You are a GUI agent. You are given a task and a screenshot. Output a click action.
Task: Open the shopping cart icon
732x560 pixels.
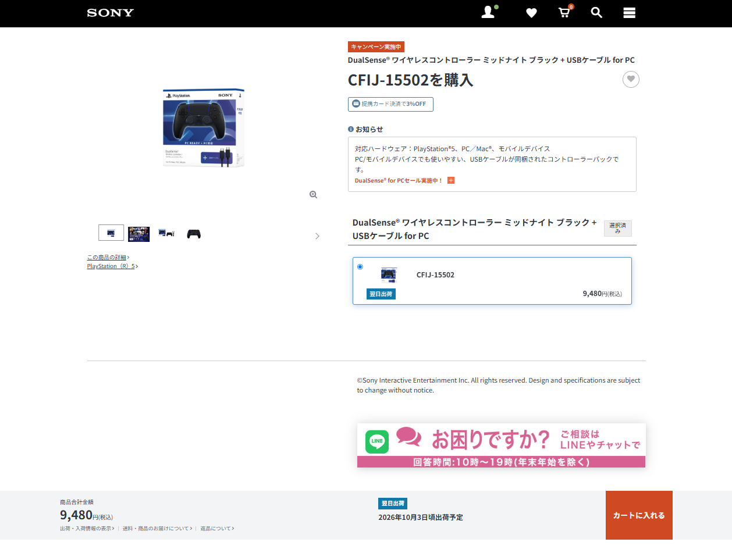564,12
